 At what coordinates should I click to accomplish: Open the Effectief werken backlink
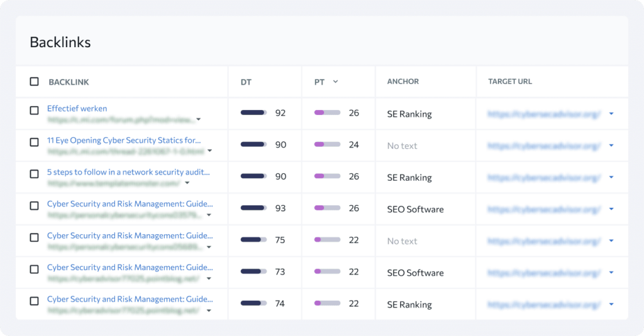click(77, 108)
